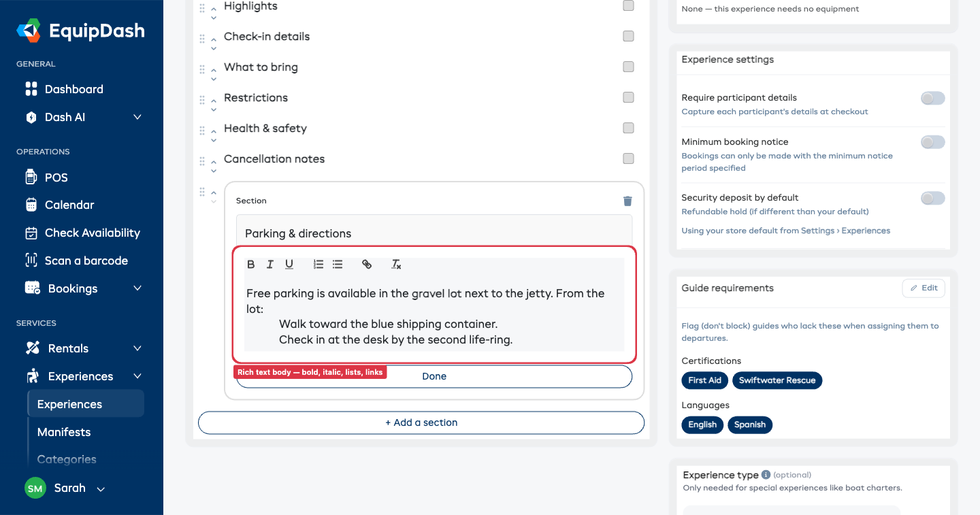This screenshot has height=515, width=980.
Task: Click the Restrictions drag handle
Action: click(202, 100)
